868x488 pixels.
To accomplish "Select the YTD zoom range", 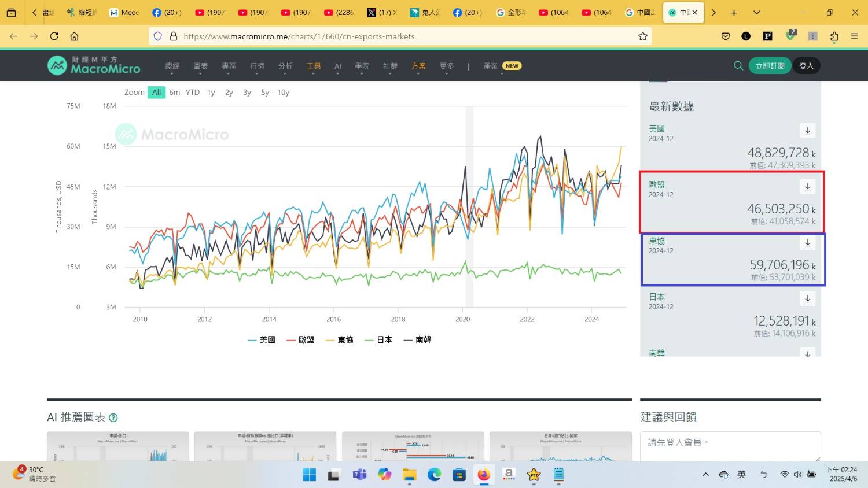I will pyautogui.click(x=192, y=93).
